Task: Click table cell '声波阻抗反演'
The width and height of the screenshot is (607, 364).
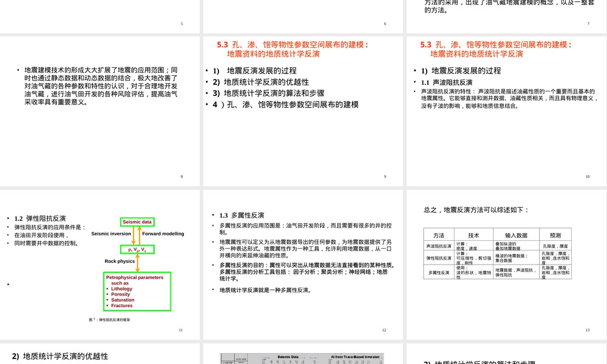Action: pyautogui.click(x=439, y=246)
